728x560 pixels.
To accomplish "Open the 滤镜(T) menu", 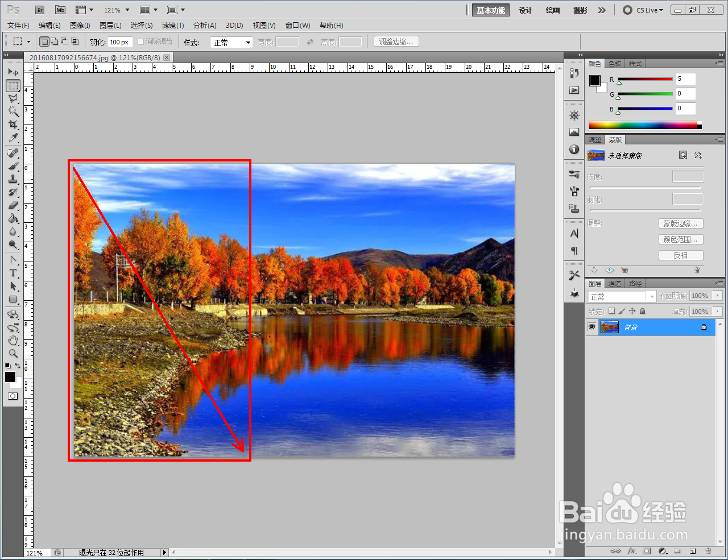I will point(173,25).
